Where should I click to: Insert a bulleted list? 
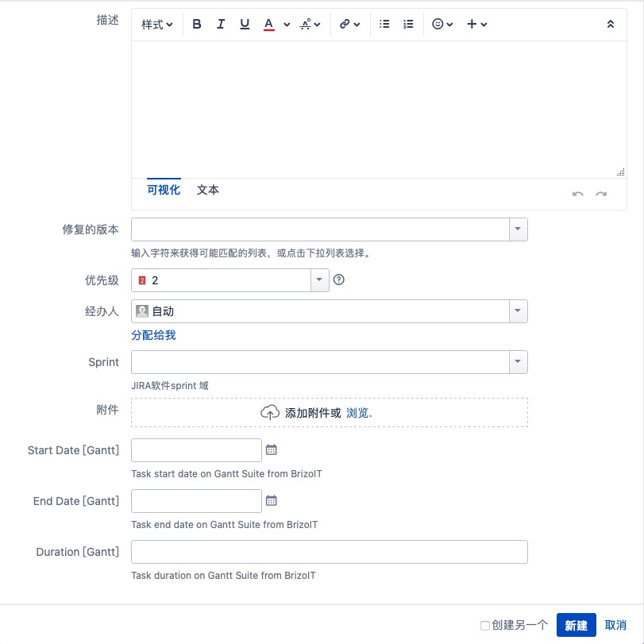[x=384, y=25]
